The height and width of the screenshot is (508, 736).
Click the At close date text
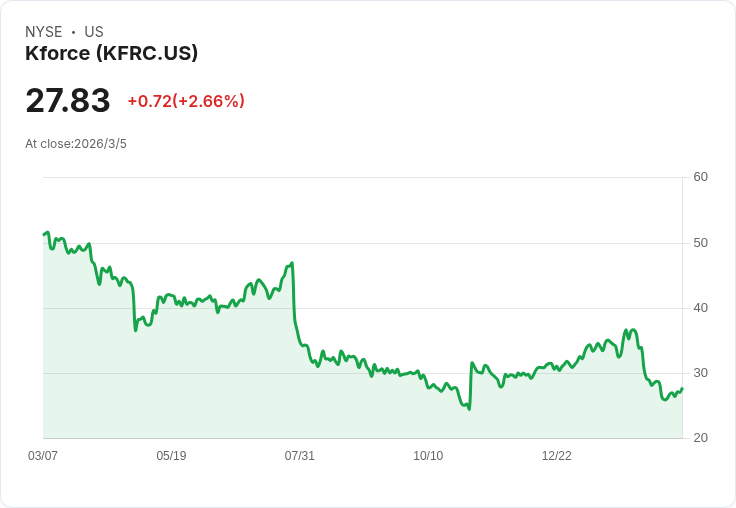pos(76,144)
